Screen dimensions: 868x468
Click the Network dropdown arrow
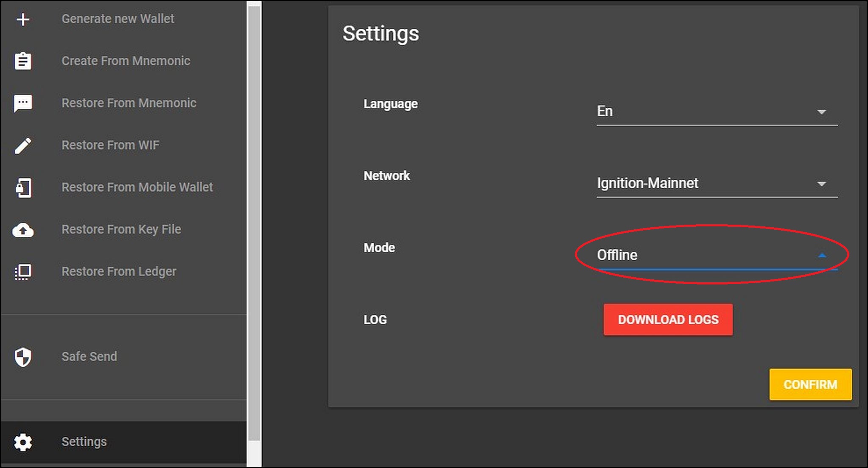click(821, 184)
